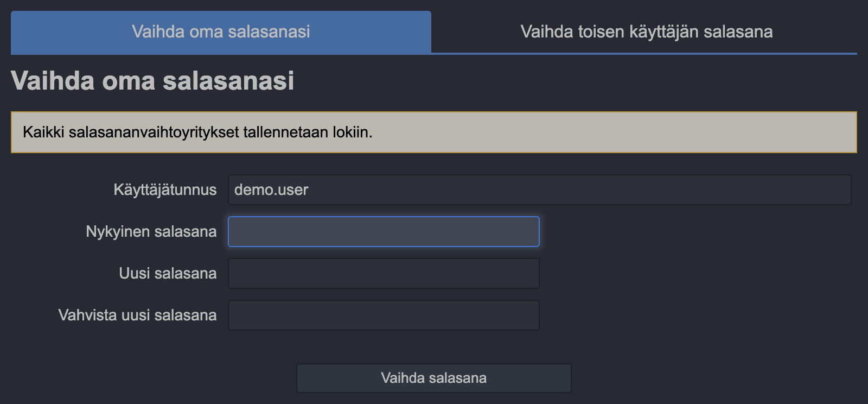Click the "demo.user" text in username field

pos(271,190)
